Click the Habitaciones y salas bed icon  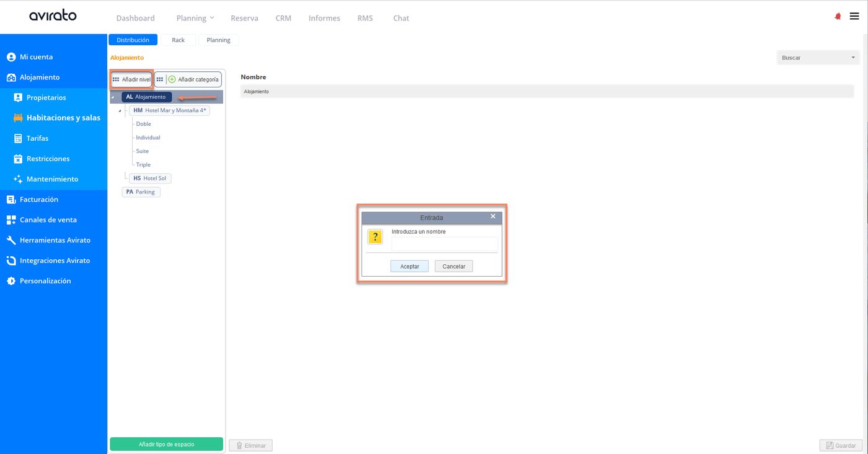[18, 118]
